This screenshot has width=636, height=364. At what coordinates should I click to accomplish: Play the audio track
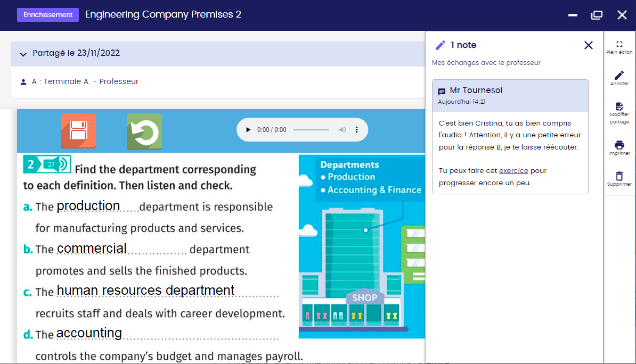coord(248,130)
